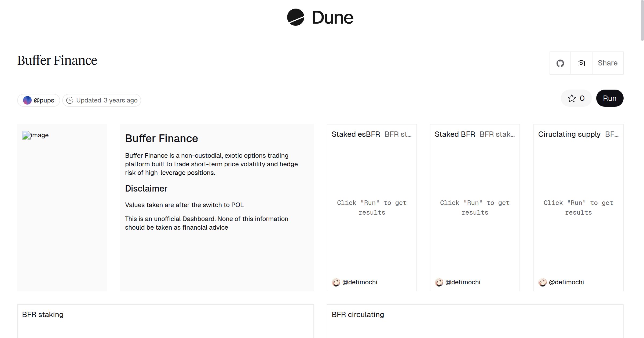Click inside the Staked esBFR results area

click(372, 207)
